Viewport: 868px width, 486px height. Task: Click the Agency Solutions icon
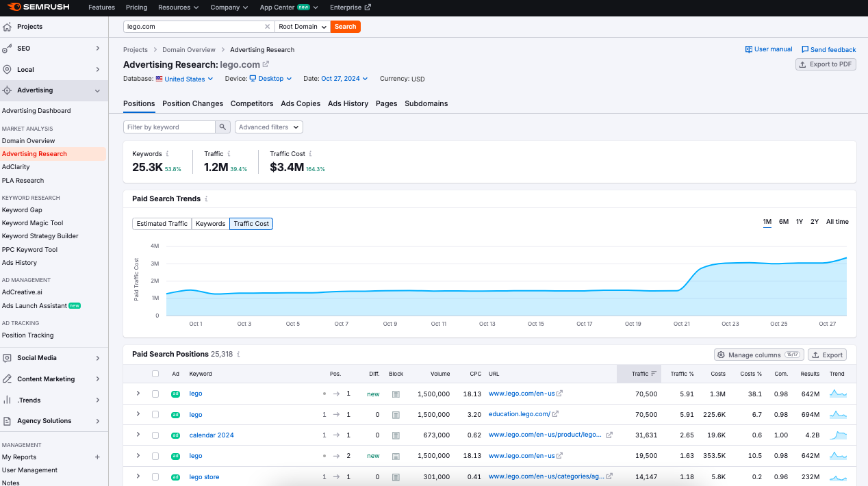click(7, 421)
